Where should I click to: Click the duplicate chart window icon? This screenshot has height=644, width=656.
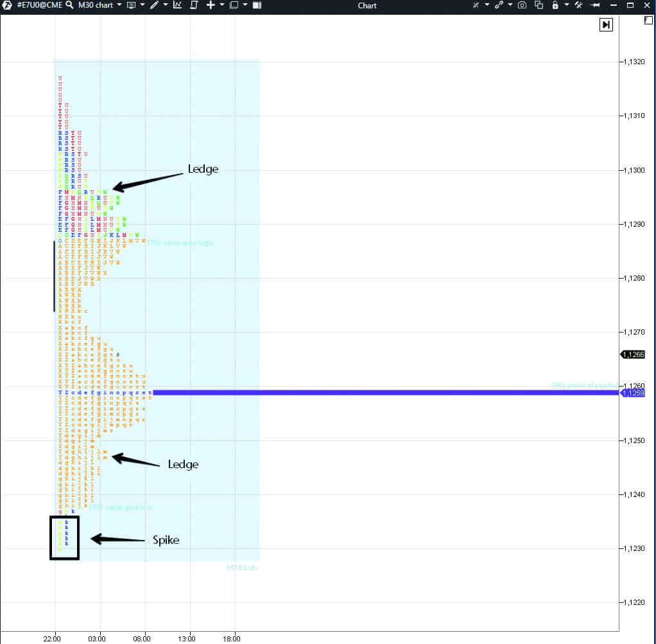point(539,5)
